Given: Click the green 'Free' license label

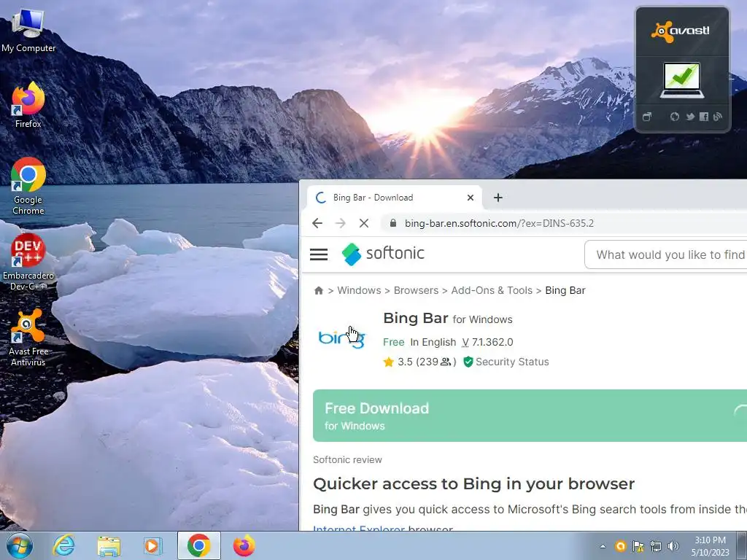Looking at the screenshot, I should pos(393,342).
